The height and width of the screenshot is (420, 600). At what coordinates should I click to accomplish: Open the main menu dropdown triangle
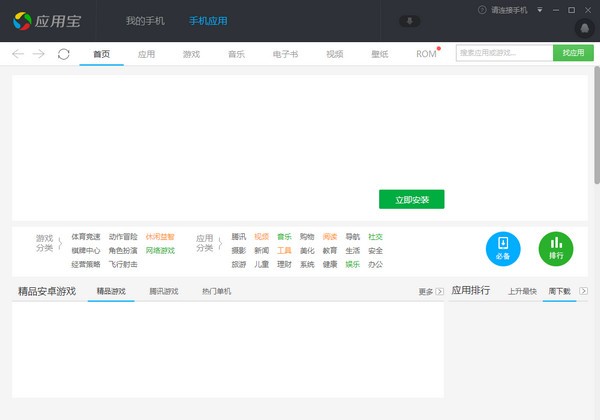[540, 9]
